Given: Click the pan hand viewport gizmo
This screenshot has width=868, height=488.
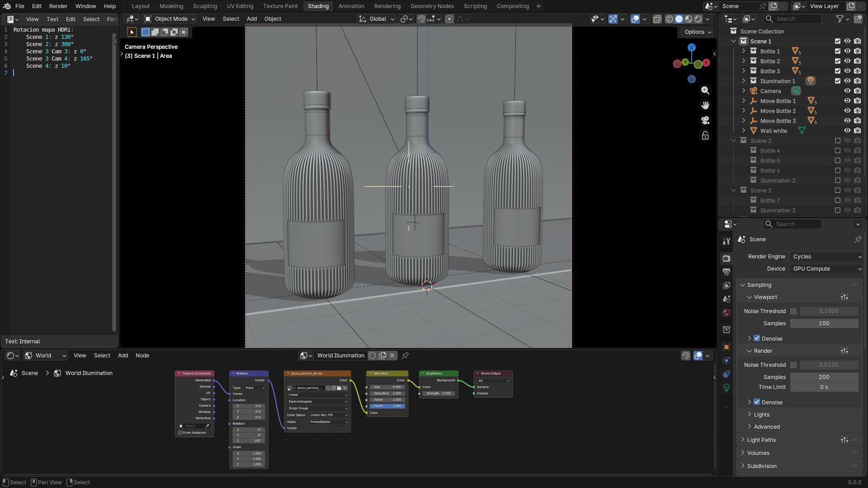Looking at the screenshot, I should tap(705, 105).
